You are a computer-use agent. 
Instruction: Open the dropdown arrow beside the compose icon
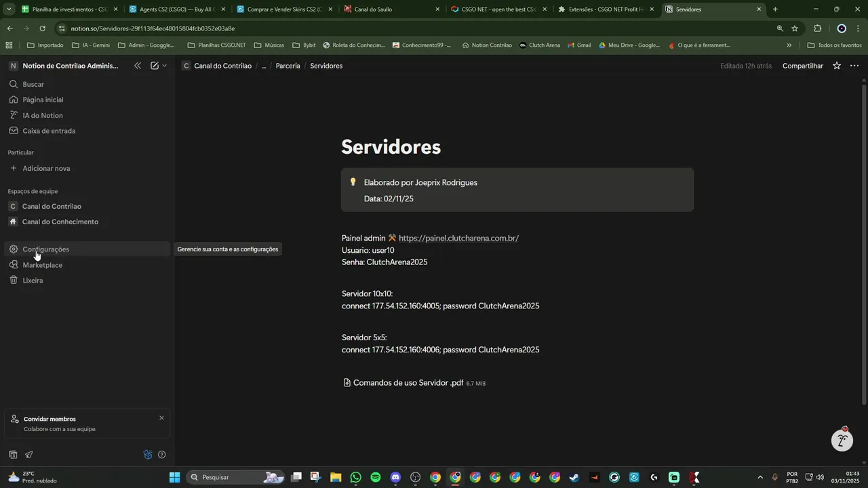coord(164,66)
